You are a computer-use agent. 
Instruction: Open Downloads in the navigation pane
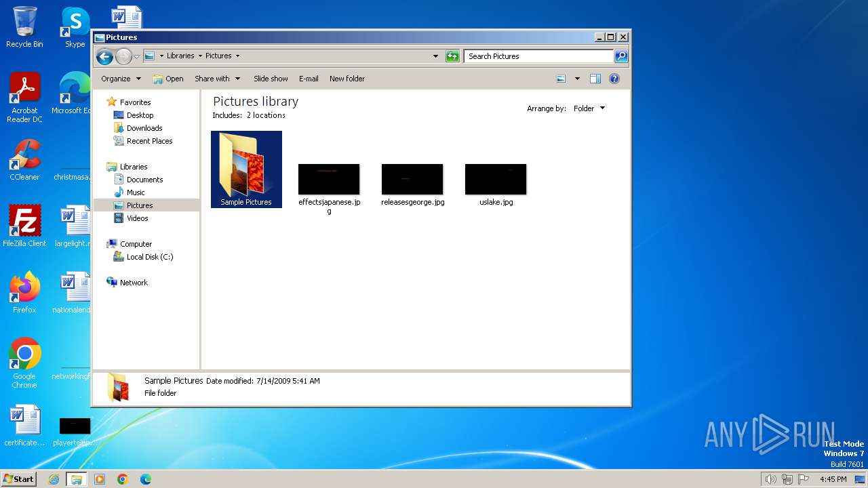pyautogui.click(x=144, y=128)
